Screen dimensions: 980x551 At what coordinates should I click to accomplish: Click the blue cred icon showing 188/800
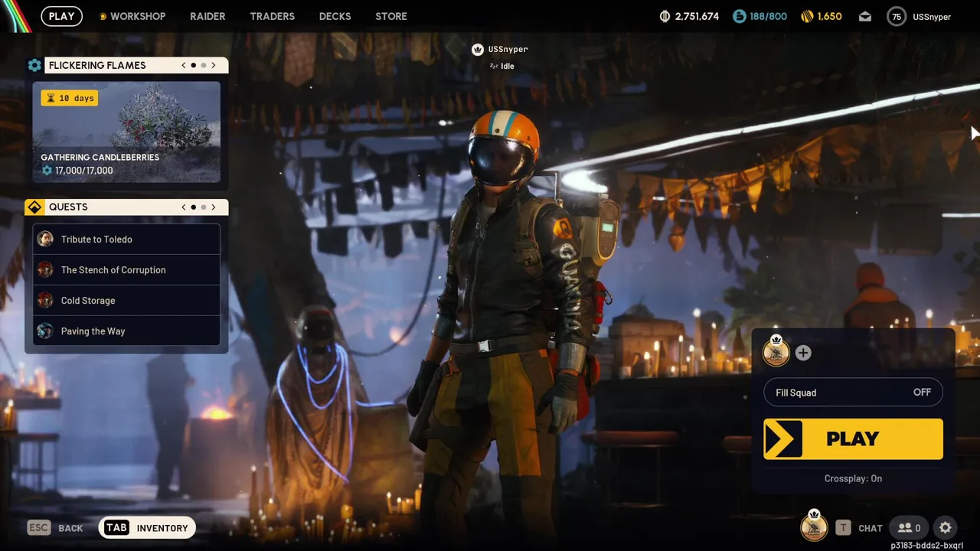click(739, 16)
